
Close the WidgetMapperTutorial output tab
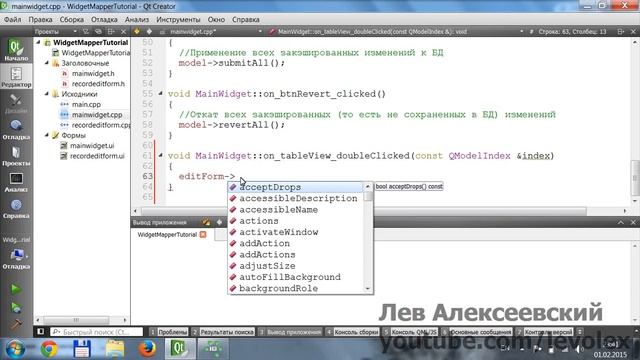click(203, 234)
